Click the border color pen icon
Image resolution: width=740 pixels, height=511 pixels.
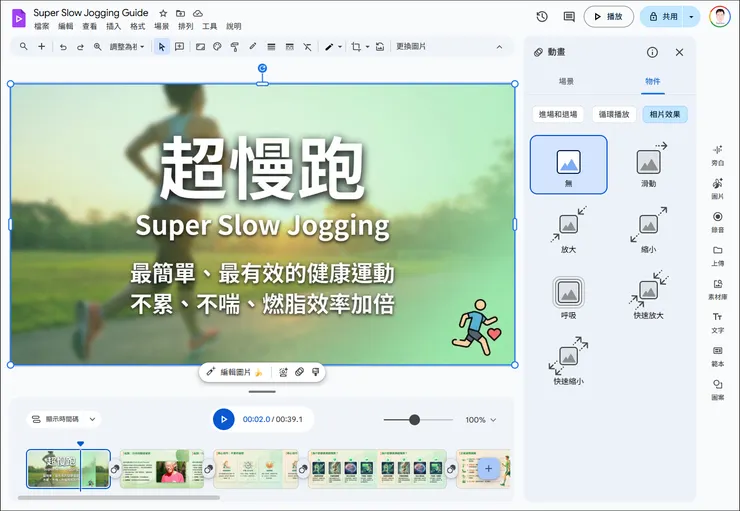329,47
